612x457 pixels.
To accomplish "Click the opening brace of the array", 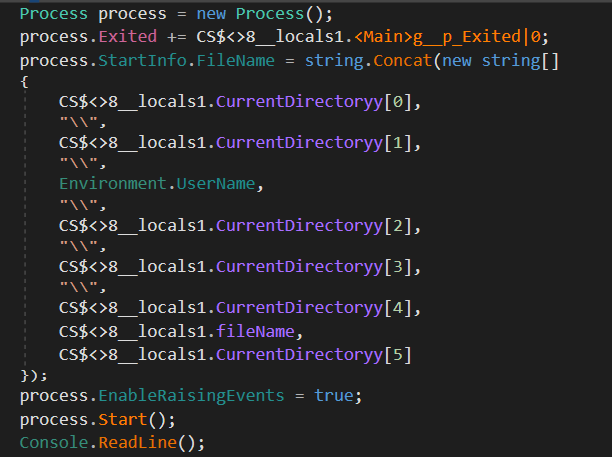I will click(24, 82).
